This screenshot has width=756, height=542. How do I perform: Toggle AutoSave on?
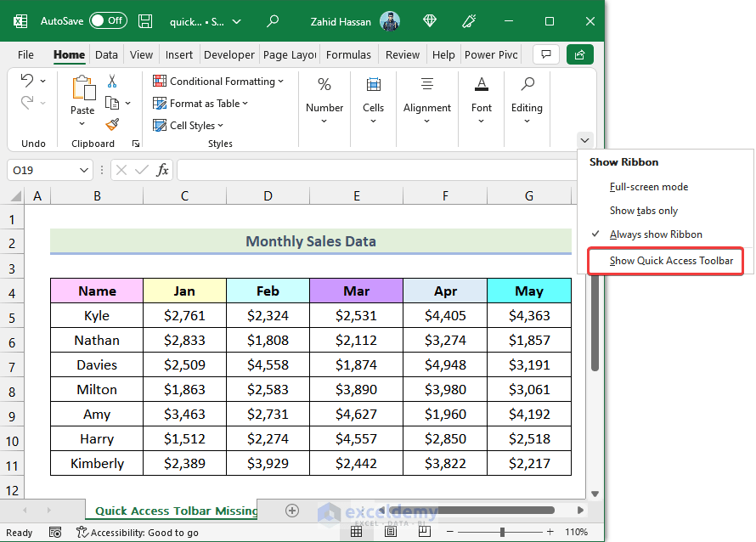[108, 21]
